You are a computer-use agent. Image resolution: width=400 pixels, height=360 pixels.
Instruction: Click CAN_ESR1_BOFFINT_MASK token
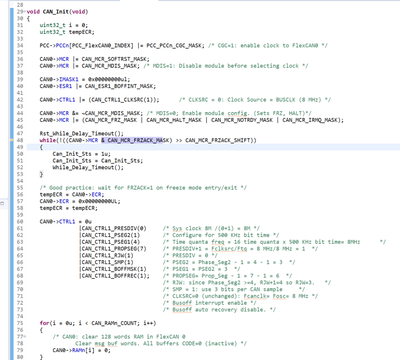click(x=120, y=86)
